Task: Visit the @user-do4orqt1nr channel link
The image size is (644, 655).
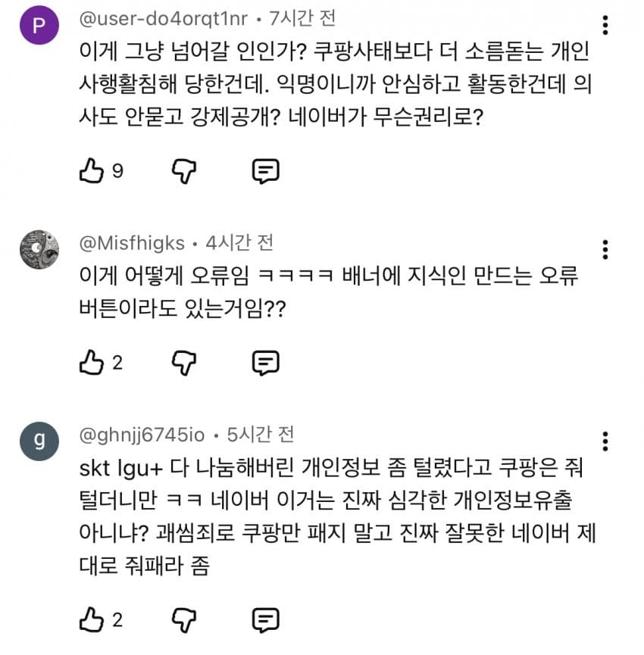Action: pos(164,17)
